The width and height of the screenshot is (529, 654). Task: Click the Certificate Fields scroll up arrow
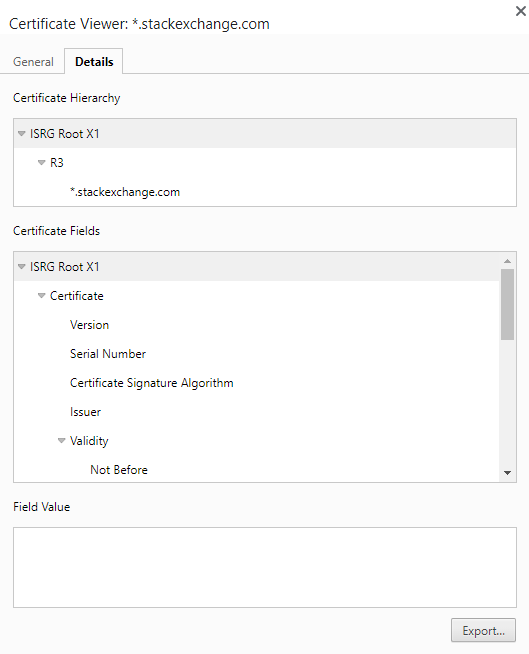pos(507,261)
